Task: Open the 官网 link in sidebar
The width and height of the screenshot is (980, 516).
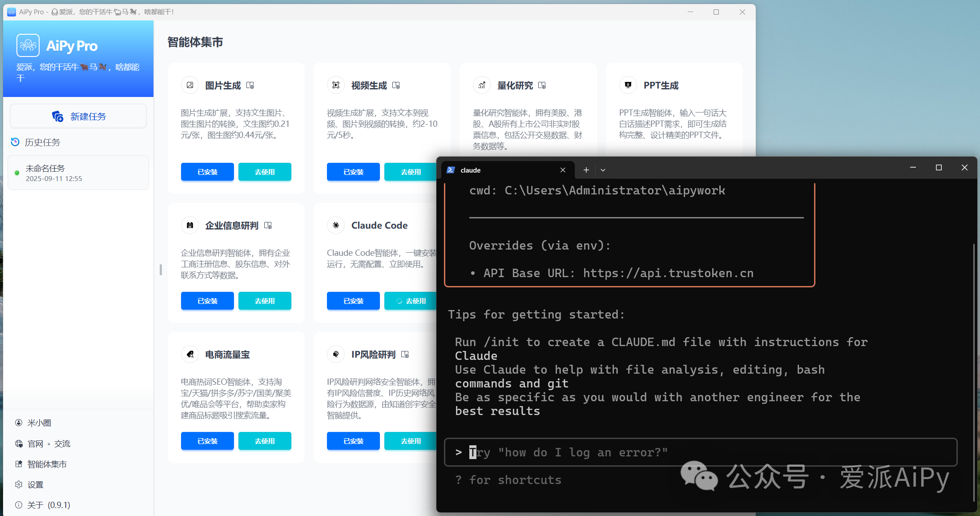Action: (x=36, y=443)
